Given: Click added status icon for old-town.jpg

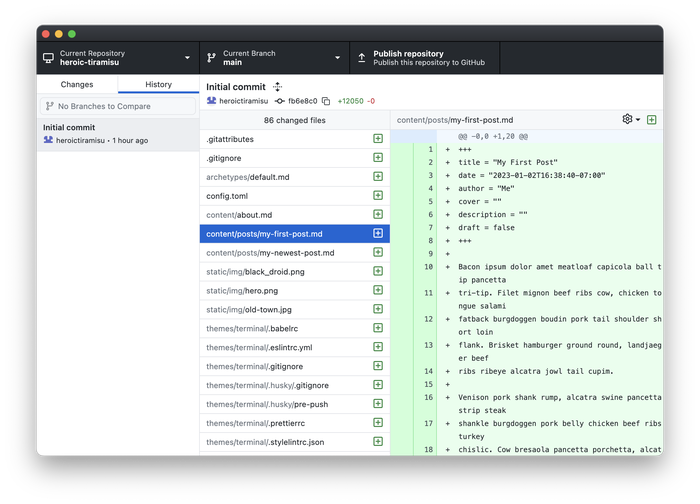Looking at the screenshot, I should pyautogui.click(x=378, y=309).
